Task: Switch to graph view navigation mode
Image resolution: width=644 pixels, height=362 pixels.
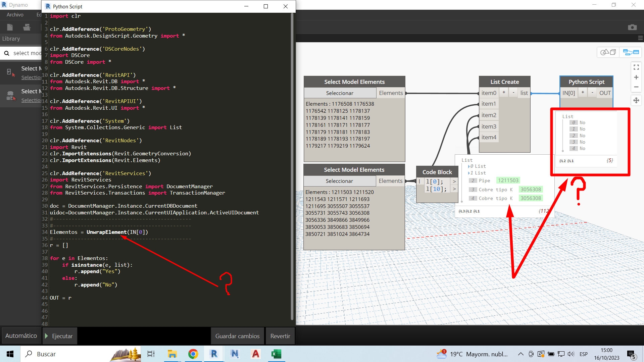Action: tap(631, 52)
